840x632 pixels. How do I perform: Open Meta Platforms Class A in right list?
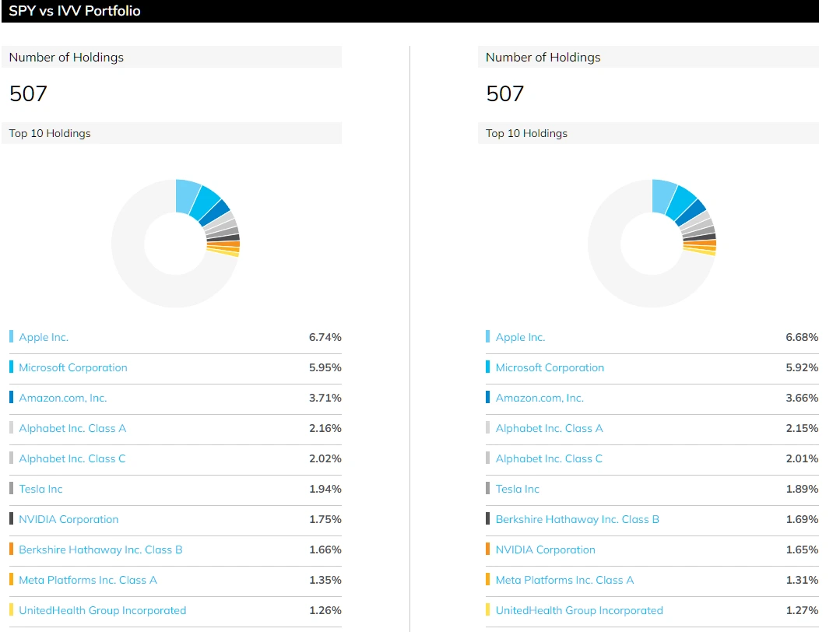tap(564, 580)
